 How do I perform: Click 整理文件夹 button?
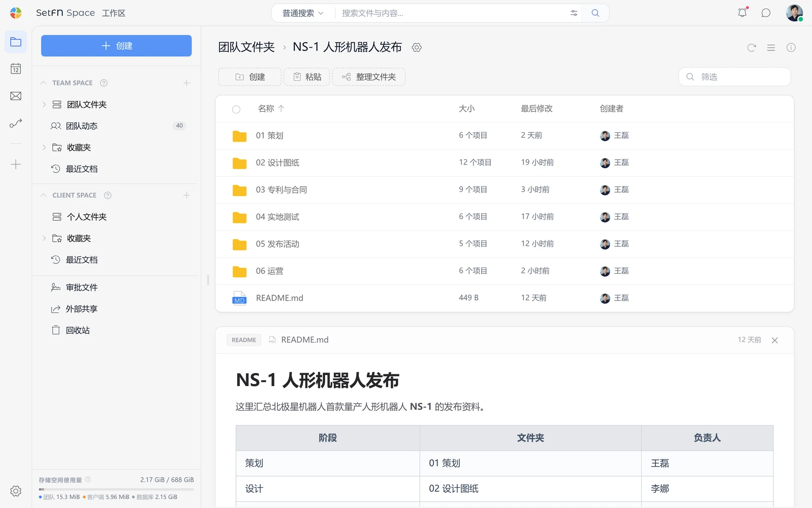point(369,77)
